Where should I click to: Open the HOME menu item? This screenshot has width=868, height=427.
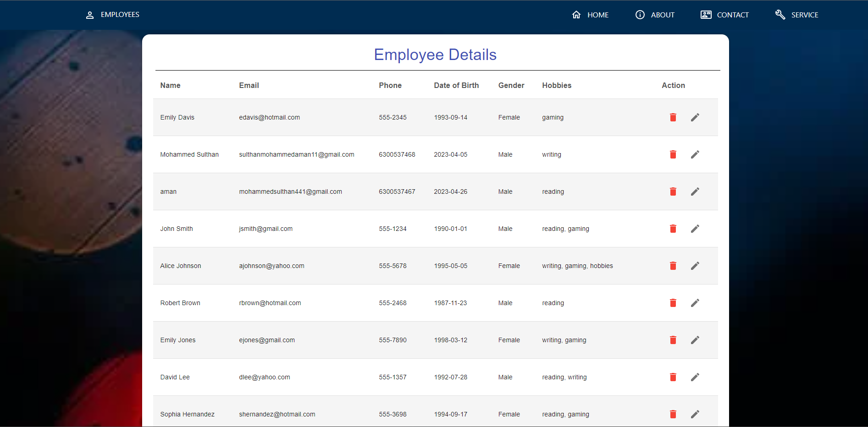(x=597, y=15)
